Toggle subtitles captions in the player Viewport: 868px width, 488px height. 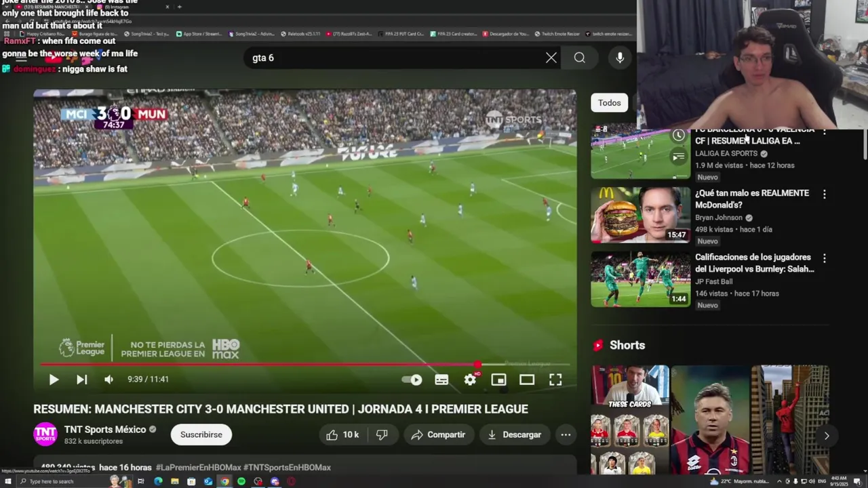(441, 380)
